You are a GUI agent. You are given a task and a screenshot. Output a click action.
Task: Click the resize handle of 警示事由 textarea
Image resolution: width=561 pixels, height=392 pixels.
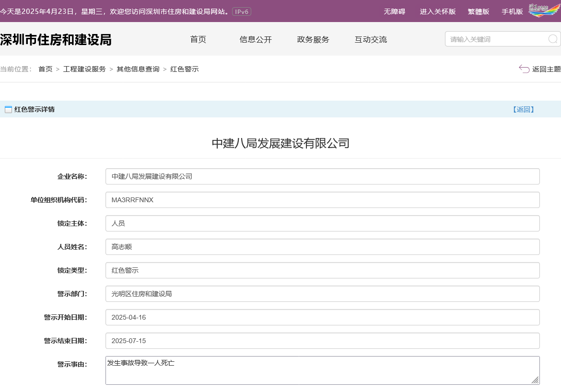535,380
